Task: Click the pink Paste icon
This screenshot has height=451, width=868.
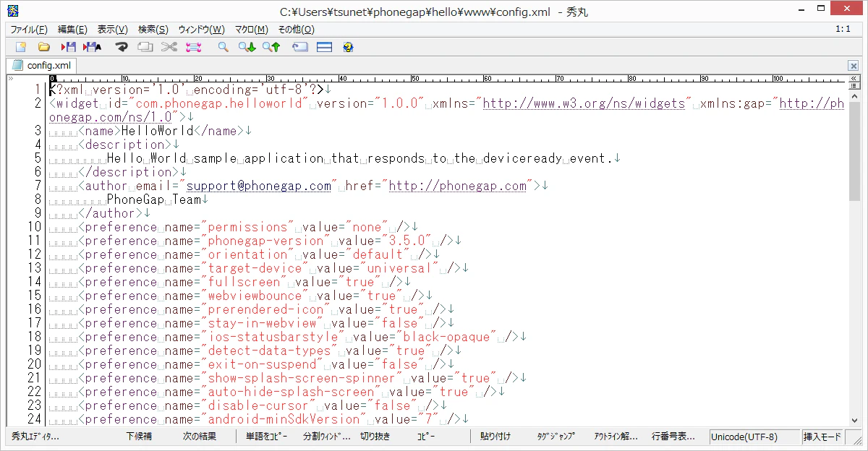Action: [193, 47]
